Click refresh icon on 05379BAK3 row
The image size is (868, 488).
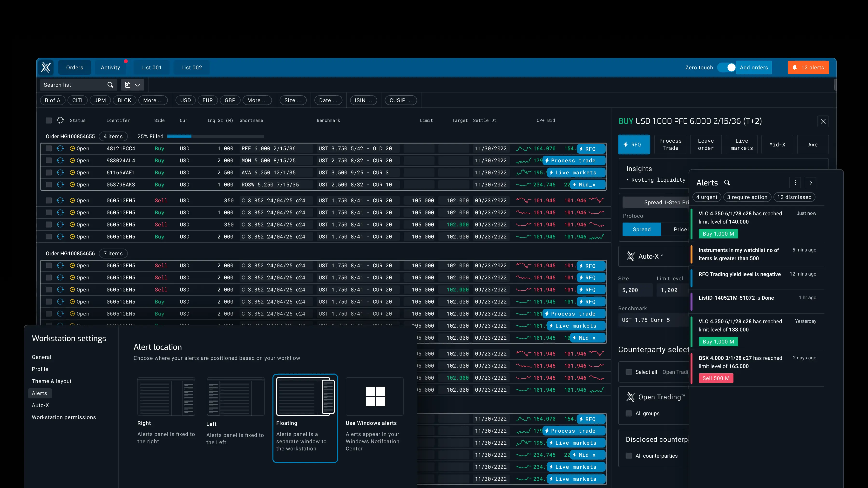pos(60,185)
